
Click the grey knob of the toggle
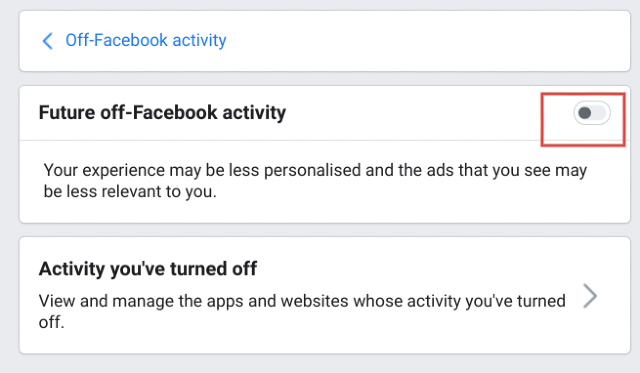tap(585, 113)
